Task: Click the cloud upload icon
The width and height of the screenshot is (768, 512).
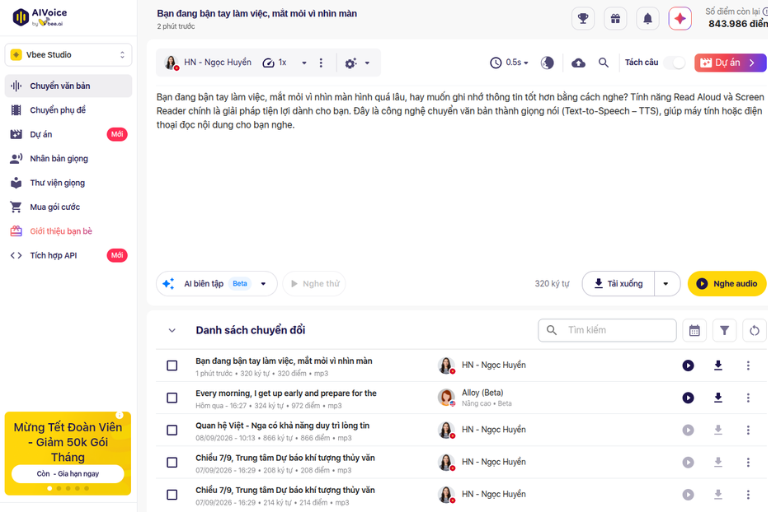Action: pyautogui.click(x=578, y=63)
